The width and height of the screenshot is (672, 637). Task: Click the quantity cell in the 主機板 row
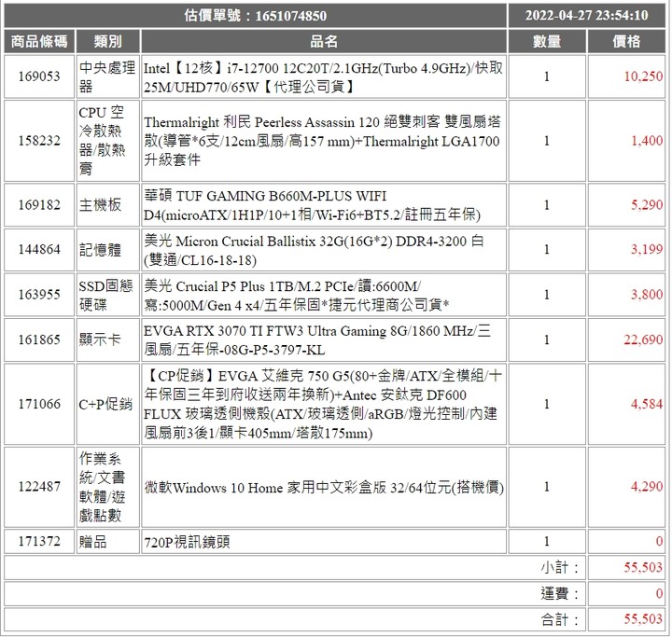click(547, 205)
